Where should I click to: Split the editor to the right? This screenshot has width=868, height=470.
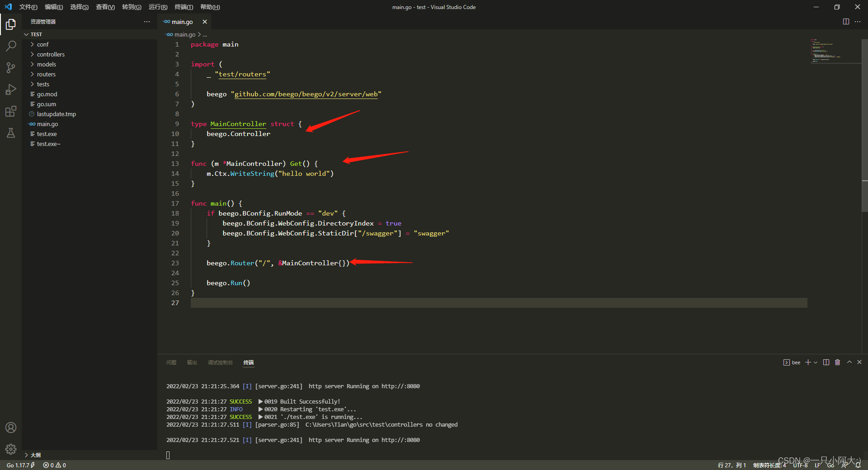tap(846, 22)
